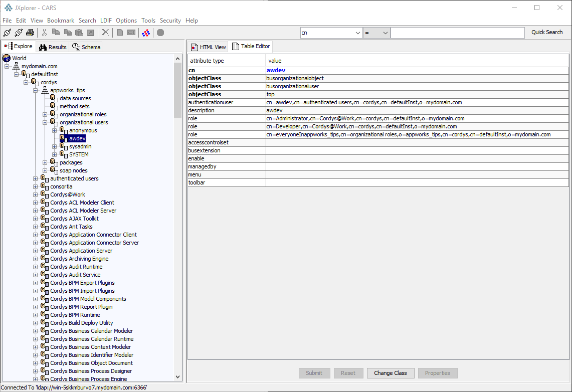
Task: Open the Security menu
Action: [x=170, y=21]
